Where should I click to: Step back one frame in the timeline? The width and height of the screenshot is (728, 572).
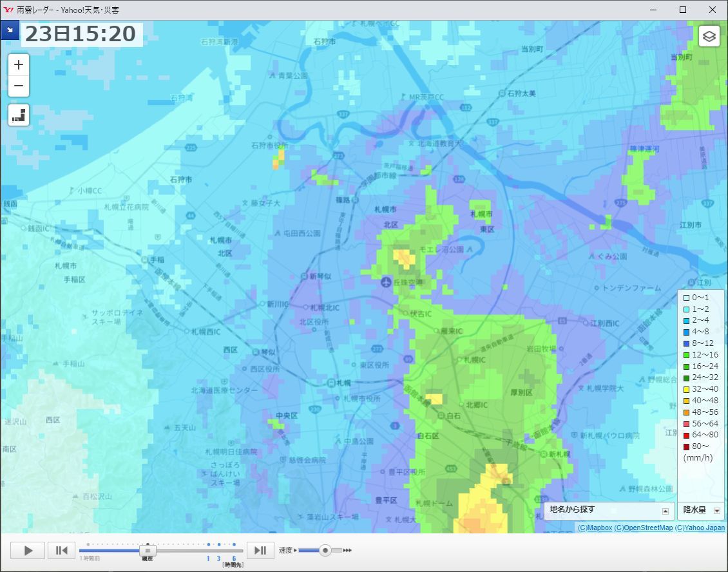point(61,551)
